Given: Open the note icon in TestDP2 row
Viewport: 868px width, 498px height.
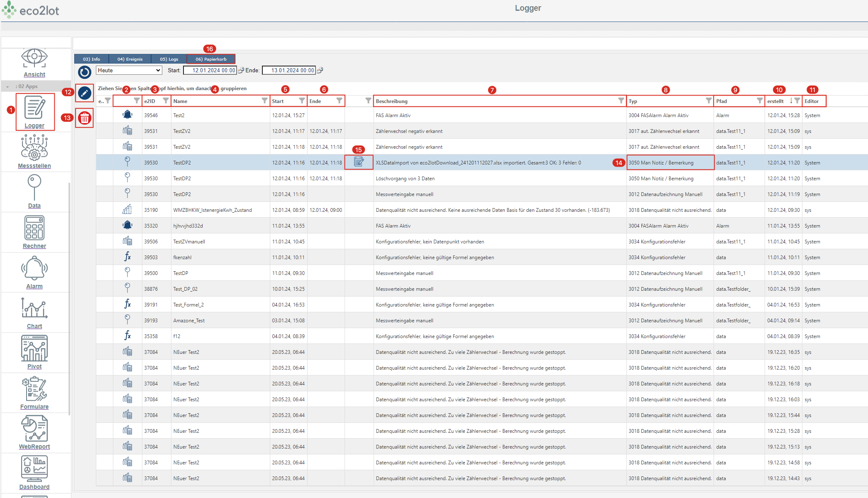Looking at the screenshot, I should (x=359, y=162).
